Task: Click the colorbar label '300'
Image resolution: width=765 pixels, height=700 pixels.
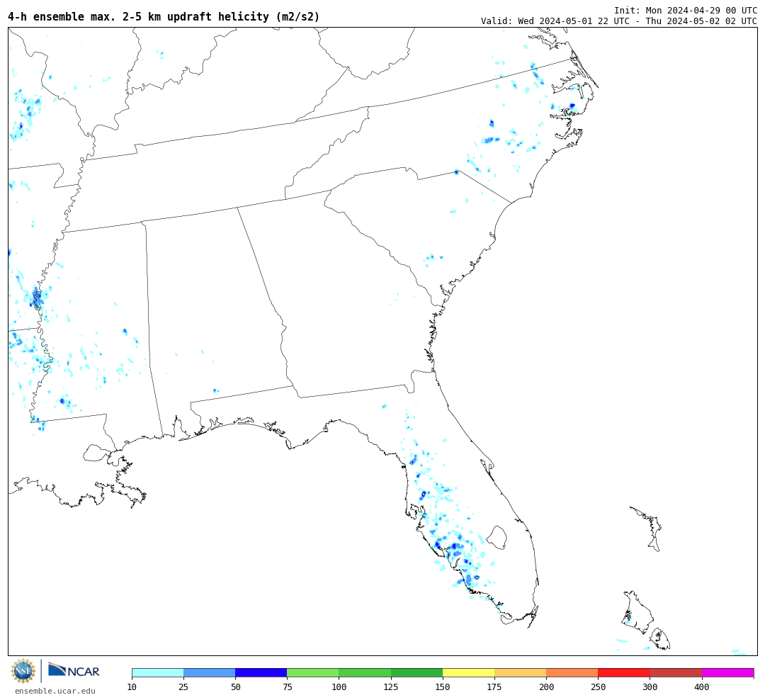Action: [650, 687]
